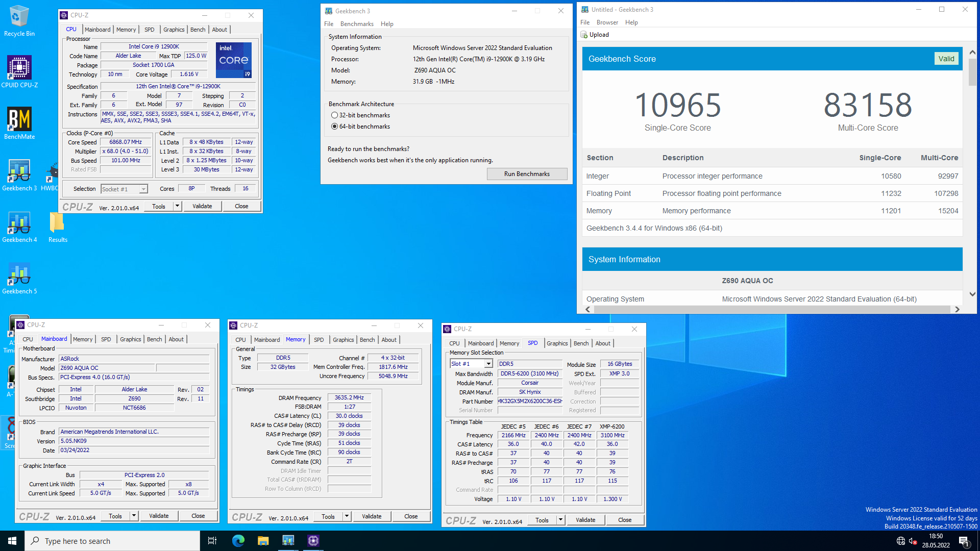This screenshot has width=980, height=551.
Task: Launch Microsoft Edge from the taskbar
Action: click(238, 541)
